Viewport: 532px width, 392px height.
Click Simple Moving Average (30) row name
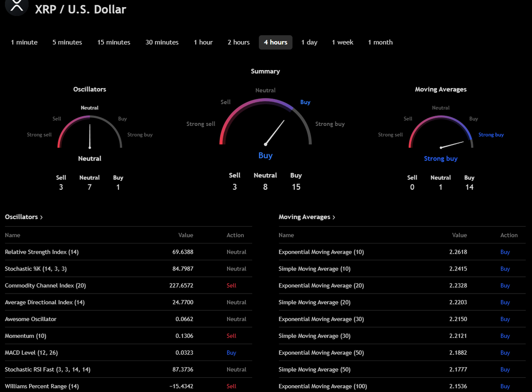point(315,336)
